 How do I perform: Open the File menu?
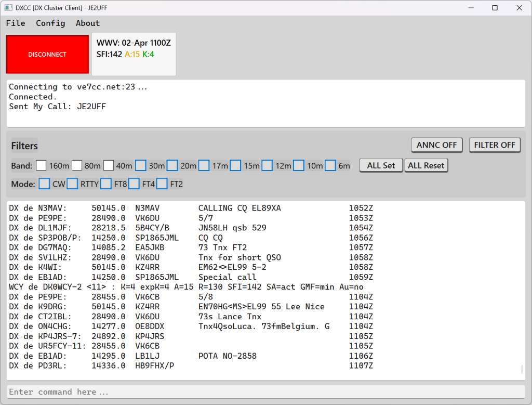pyautogui.click(x=15, y=23)
